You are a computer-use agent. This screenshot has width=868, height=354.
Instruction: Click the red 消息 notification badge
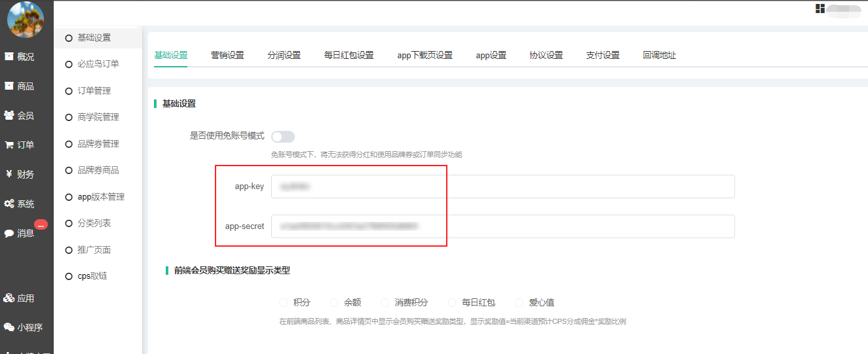(41, 224)
